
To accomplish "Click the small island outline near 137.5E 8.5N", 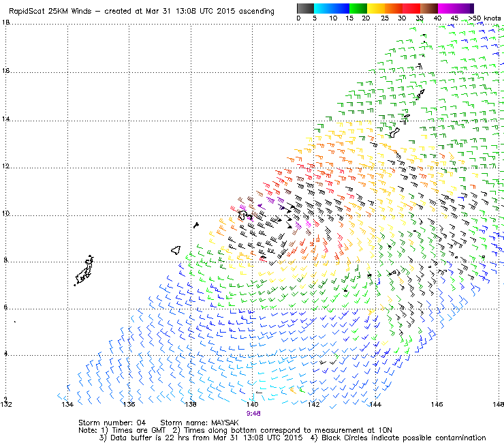I will click(x=176, y=250).
